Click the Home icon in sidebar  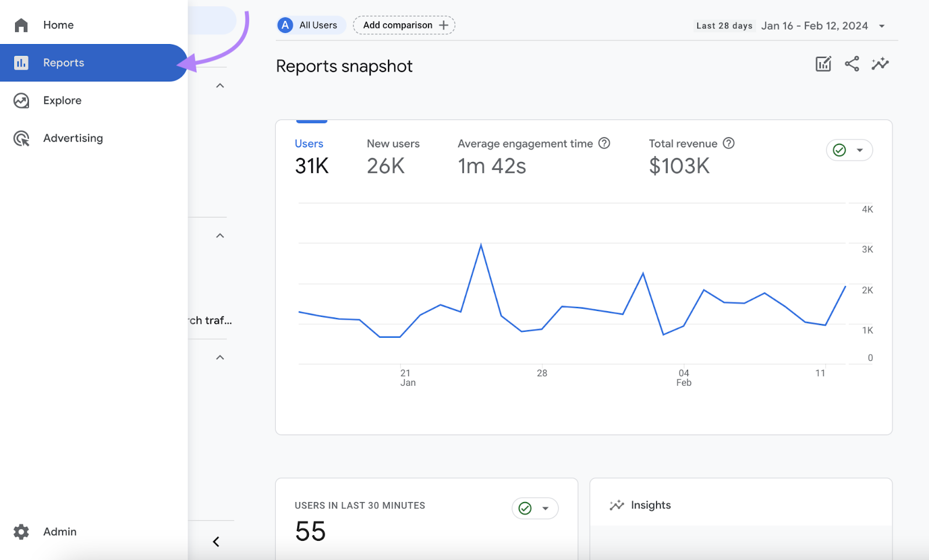[x=21, y=25]
